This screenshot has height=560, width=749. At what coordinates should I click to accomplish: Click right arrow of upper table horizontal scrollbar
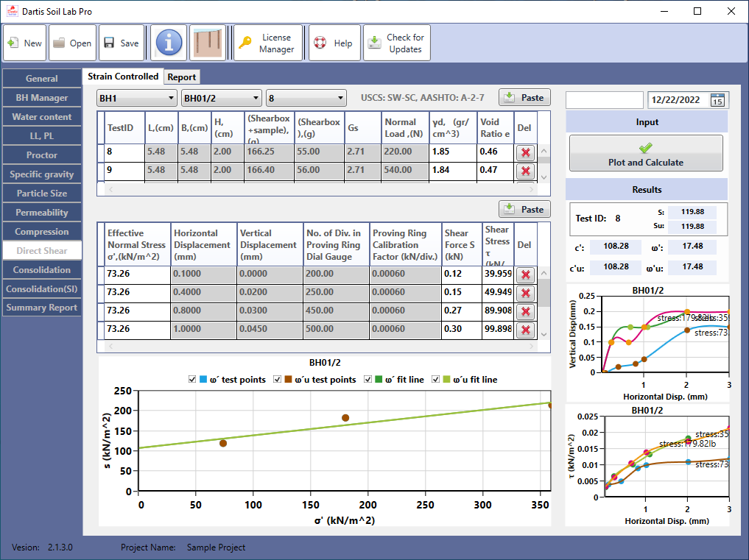(531, 190)
